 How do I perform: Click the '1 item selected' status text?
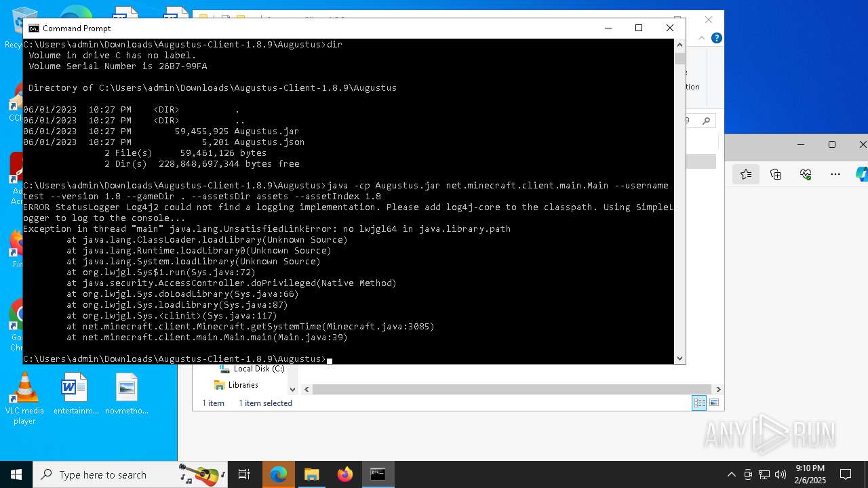[x=265, y=403]
